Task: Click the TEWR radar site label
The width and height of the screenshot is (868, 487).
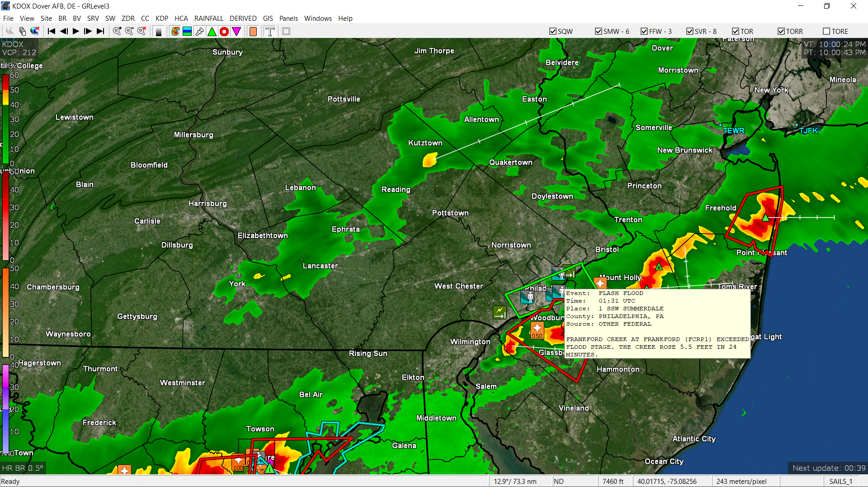Action: [x=733, y=131]
